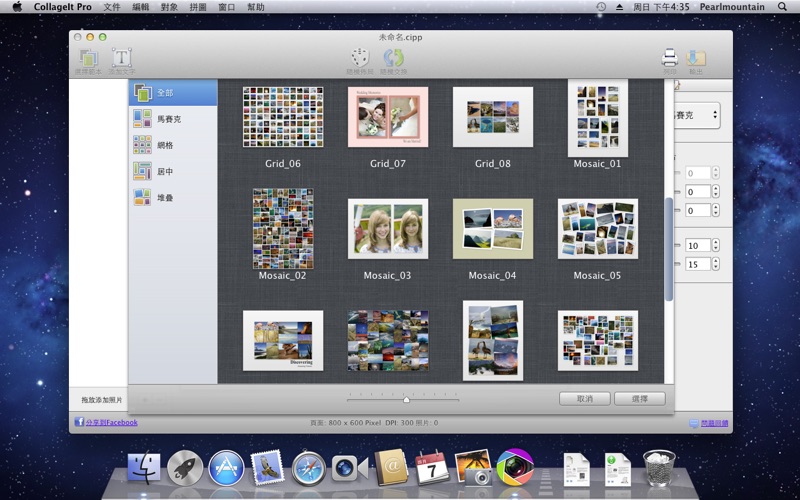Select the 馬賽克 template category
This screenshot has height=500, width=800.
(x=173, y=119)
